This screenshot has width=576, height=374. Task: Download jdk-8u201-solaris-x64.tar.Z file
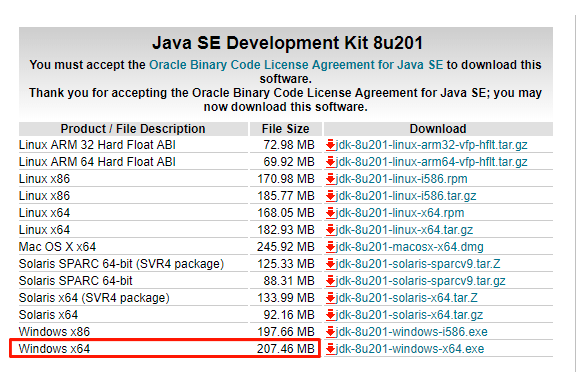[407, 298]
